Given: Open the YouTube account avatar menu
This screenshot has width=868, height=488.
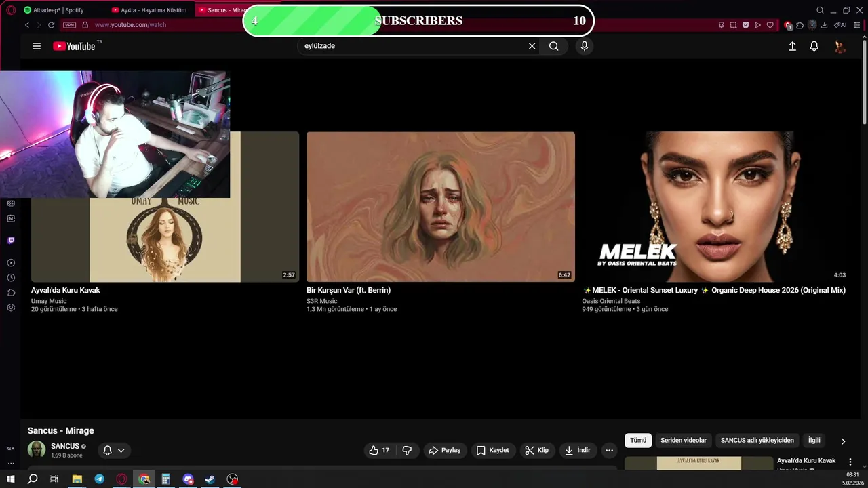Looking at the screenshot, I should pos(840,46).
